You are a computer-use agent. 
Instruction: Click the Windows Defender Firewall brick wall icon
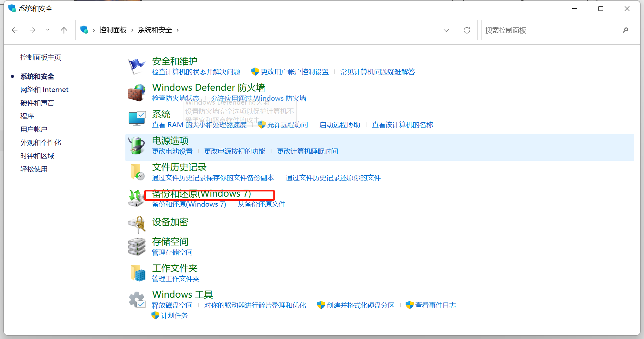coord(136,93)
